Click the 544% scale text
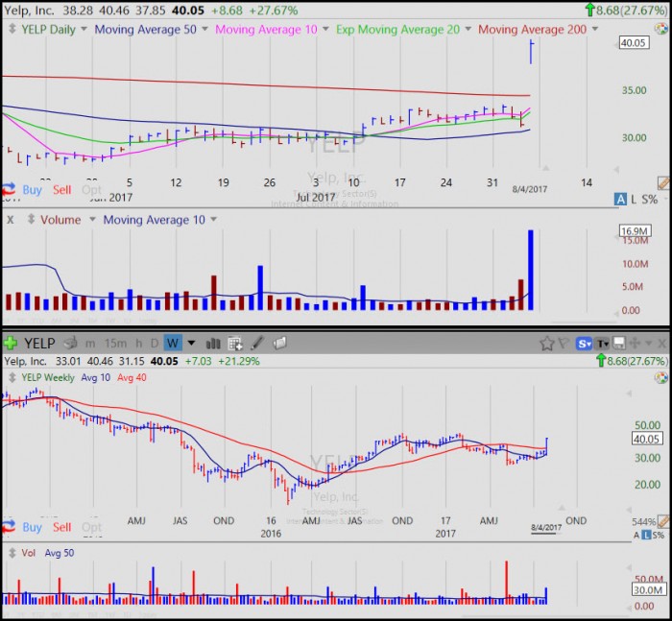The image size is (672, 621). (644, 521)
